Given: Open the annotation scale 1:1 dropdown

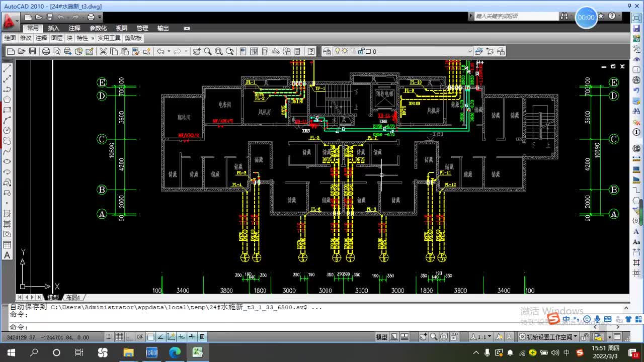Looking at the screenshot, I should (481, 337).
